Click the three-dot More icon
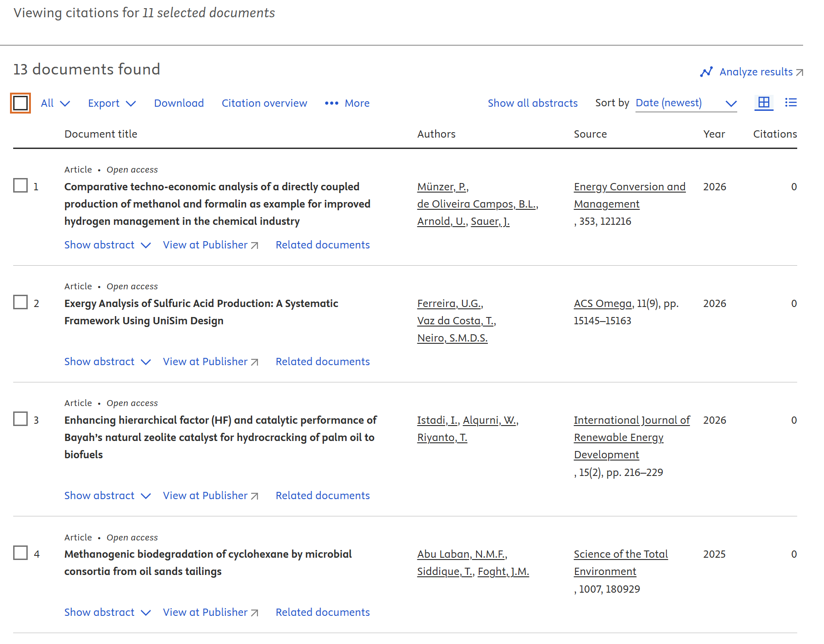This screenshot has width=824, height=644. coord(332,103)
